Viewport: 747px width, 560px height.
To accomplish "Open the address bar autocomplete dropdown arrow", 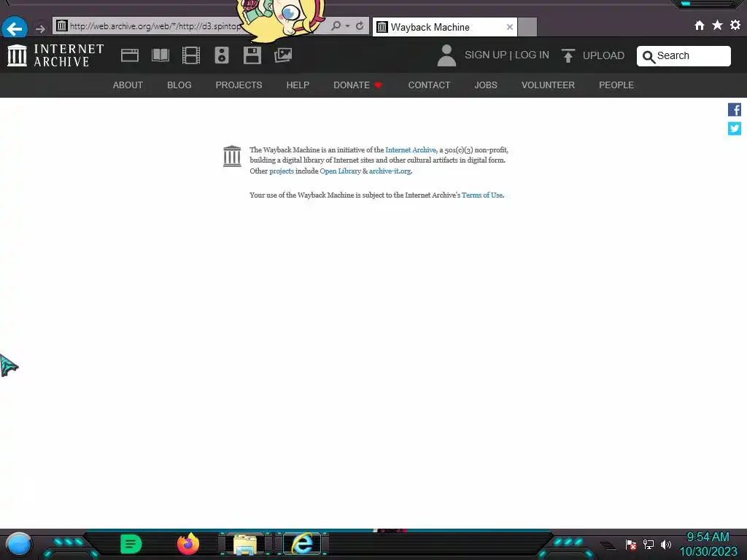I will [348, 26].
